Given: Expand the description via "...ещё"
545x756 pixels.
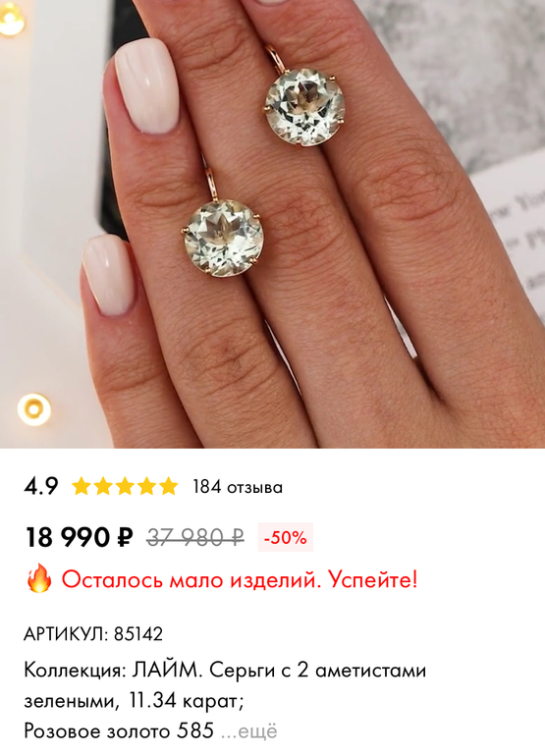Looking at the screenshot, I should [248, 730].
